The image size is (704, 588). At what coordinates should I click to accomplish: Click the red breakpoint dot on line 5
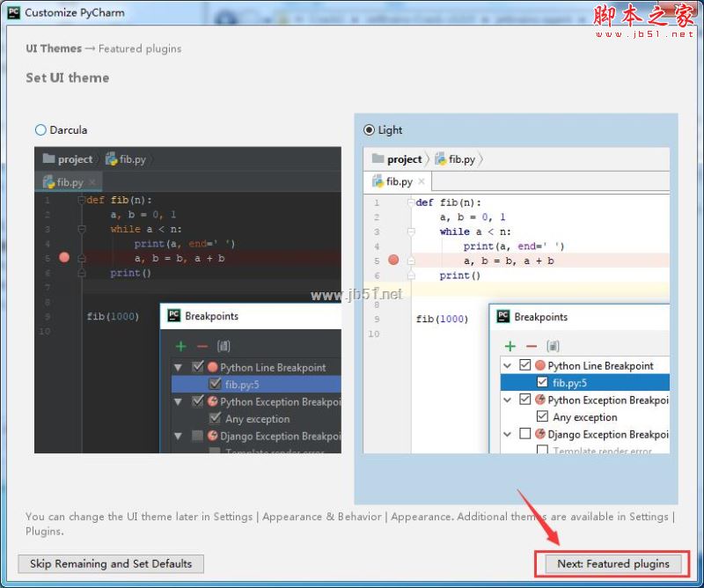click(x=392, y=261)
